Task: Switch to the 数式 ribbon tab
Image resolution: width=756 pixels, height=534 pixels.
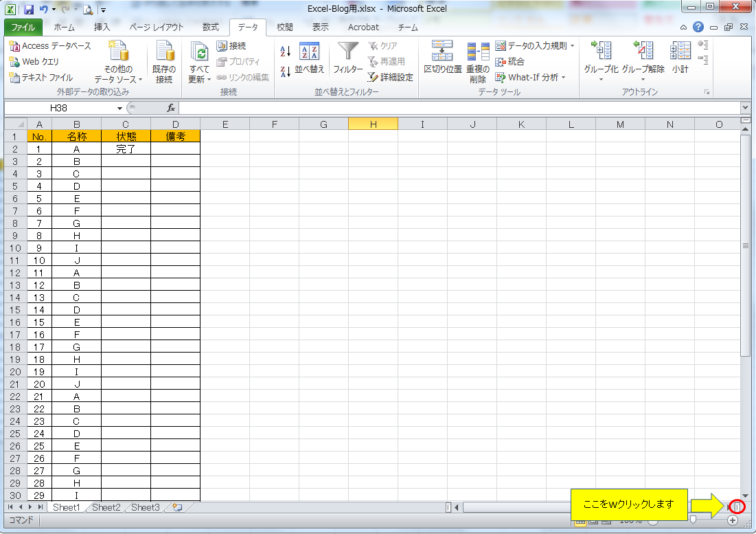Action: tap(210, 27)
